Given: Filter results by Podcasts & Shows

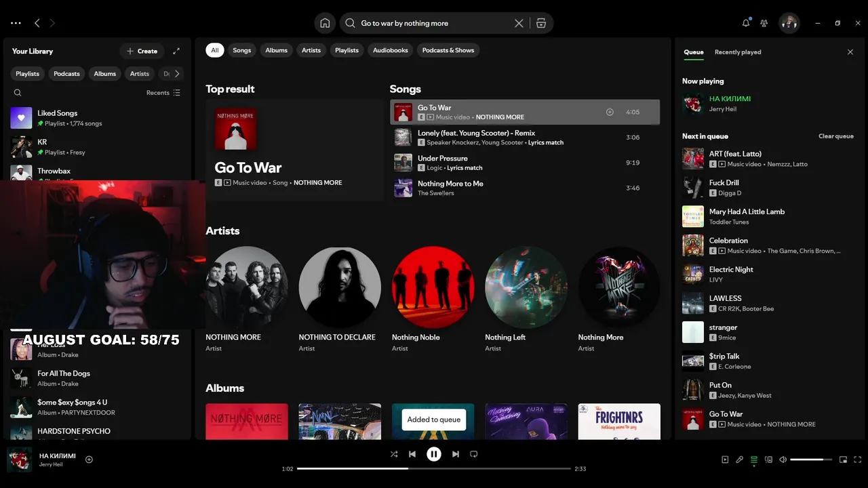Looking at the screenshot, I should (448, 50).
